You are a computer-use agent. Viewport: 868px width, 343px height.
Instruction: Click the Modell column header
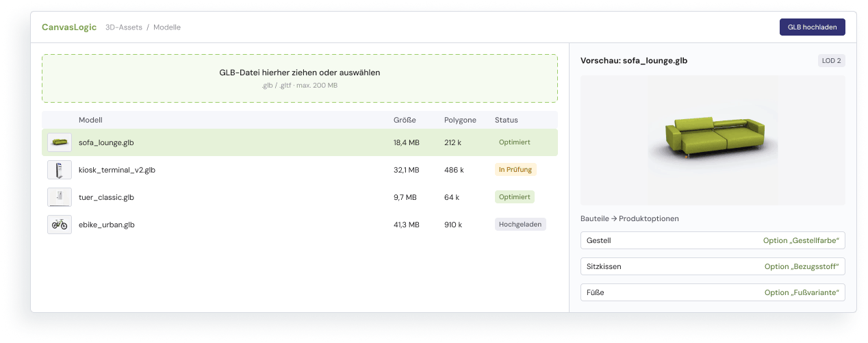(90, 120)
